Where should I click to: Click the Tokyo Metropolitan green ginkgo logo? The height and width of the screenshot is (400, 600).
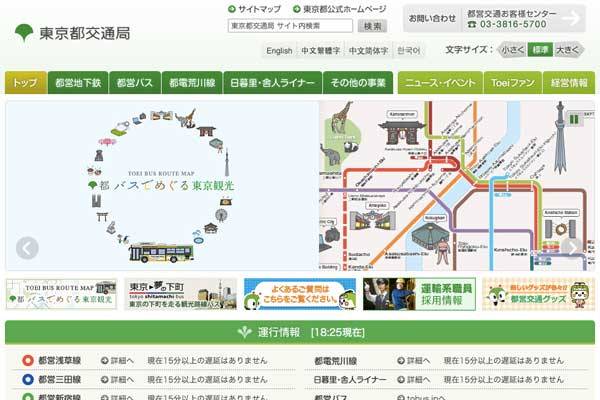24,33
